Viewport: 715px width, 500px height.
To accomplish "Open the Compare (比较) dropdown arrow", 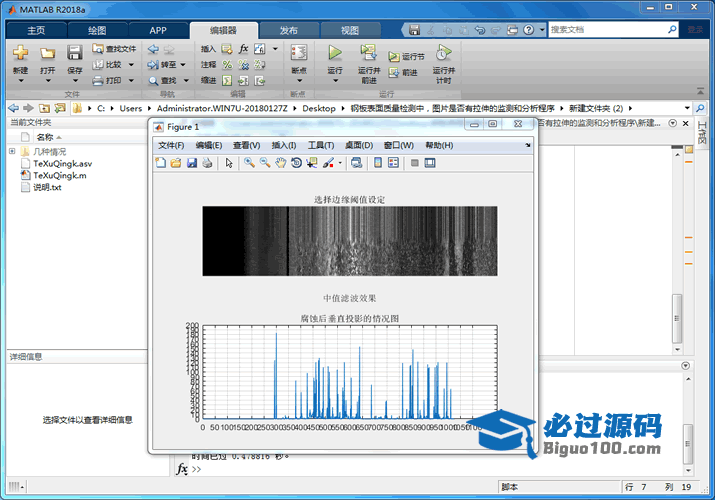I will (x=131, y=65).
